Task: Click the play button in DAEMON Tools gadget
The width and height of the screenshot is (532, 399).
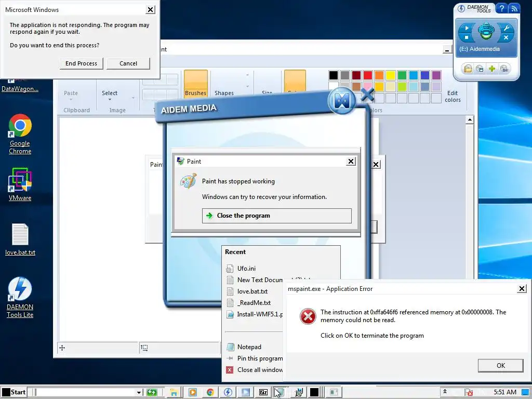Action: click(467, 28)
